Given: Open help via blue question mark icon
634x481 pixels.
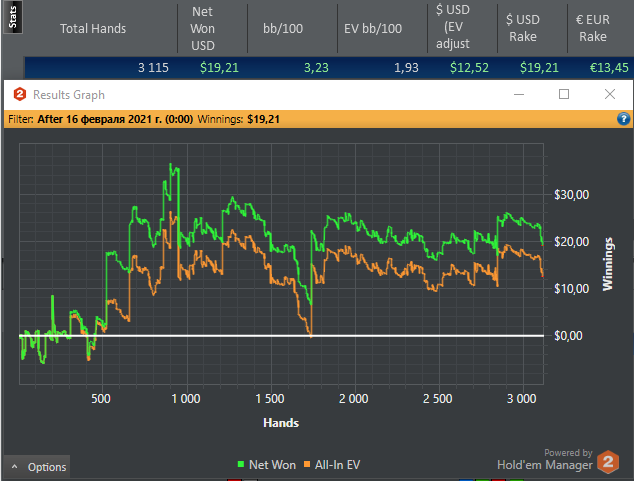Looking at the screenshot, I should point(623,119).
